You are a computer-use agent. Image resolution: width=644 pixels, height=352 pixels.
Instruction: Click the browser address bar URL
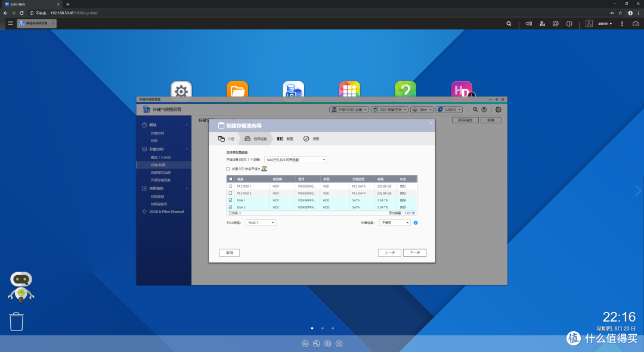coord(74,13)
